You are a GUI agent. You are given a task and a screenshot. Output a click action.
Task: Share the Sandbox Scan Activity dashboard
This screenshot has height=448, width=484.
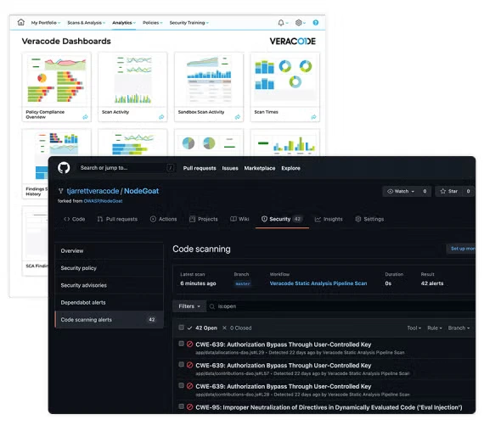coord(238,117)
